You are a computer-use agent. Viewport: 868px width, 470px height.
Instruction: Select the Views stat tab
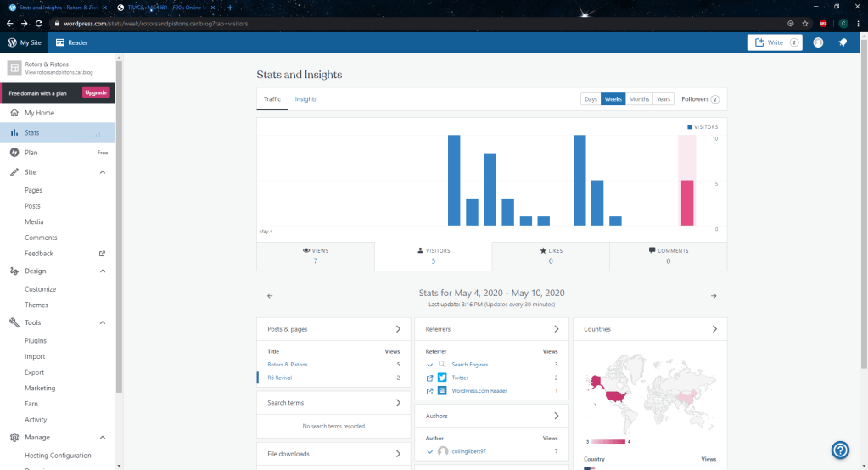pyautogui.click(x=315, y=256)
